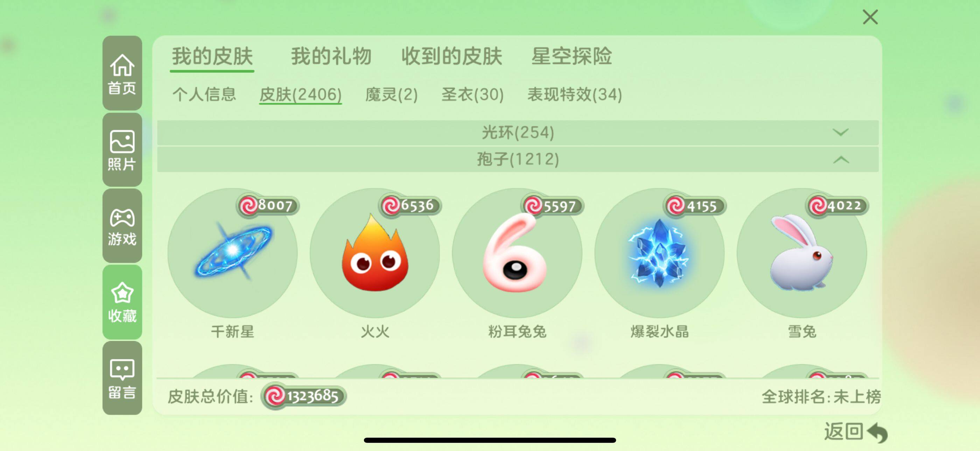Viewport: 980px width, 451px height.
Task: Collapse the 孢子(1212) section chevron
Action: pyautogui.click(x=841, y=160)
